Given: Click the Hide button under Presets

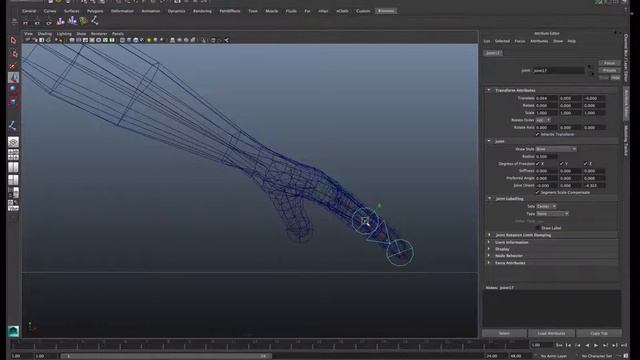Looking at the screenshot, I should click(615, 78).
